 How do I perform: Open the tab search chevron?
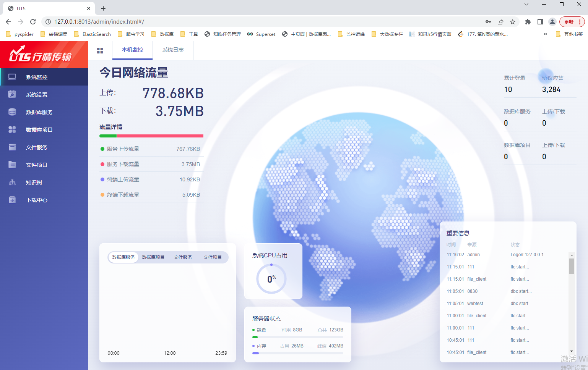click(x=526, y=4)
